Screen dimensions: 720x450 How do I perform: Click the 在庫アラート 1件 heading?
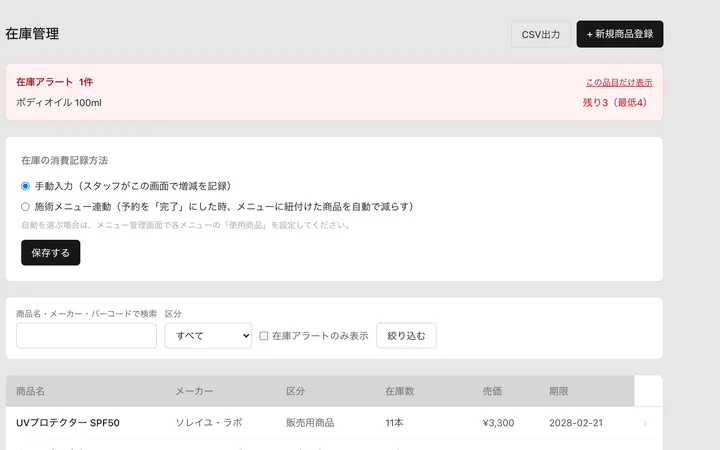click(54, 82)
